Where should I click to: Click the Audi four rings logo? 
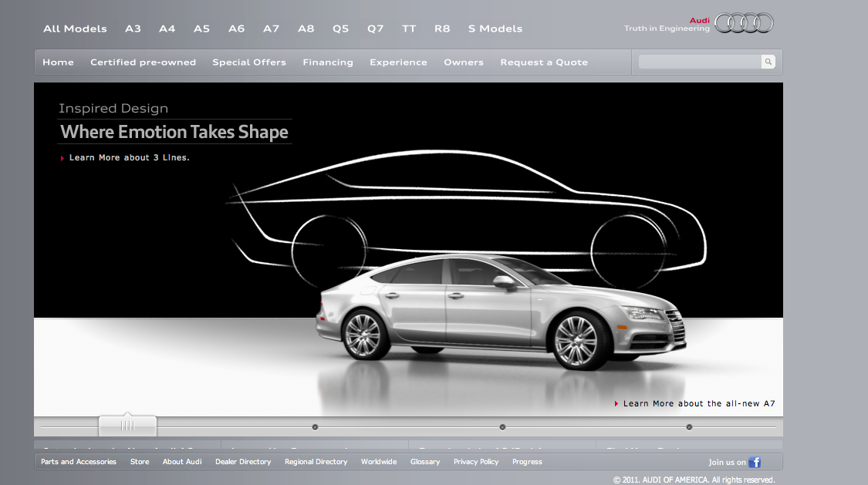coord(744,23)
